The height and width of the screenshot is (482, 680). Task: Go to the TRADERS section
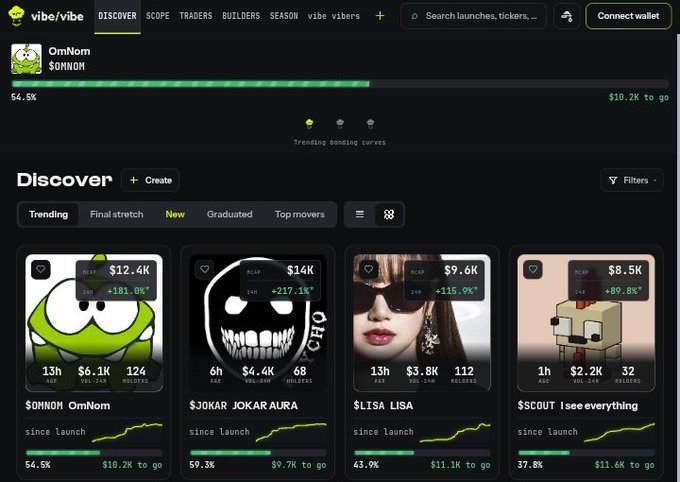[196, 16]
